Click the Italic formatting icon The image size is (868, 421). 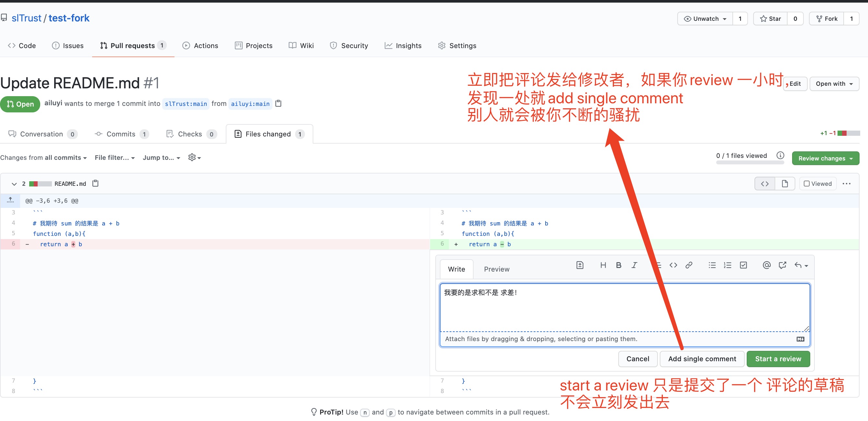click(x=634, y=265)
